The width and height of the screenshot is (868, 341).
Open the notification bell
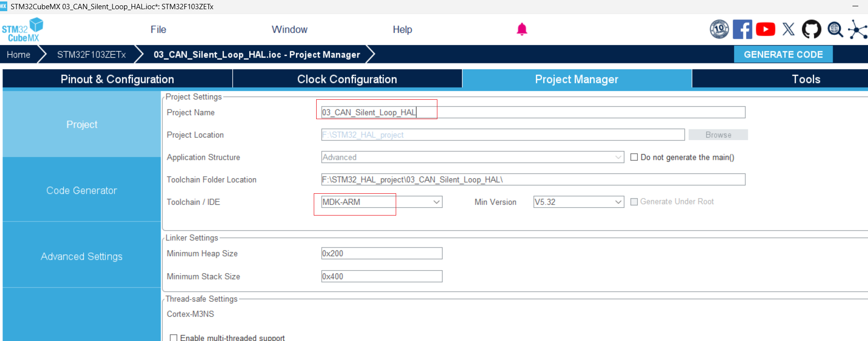(x=522, y=30)
